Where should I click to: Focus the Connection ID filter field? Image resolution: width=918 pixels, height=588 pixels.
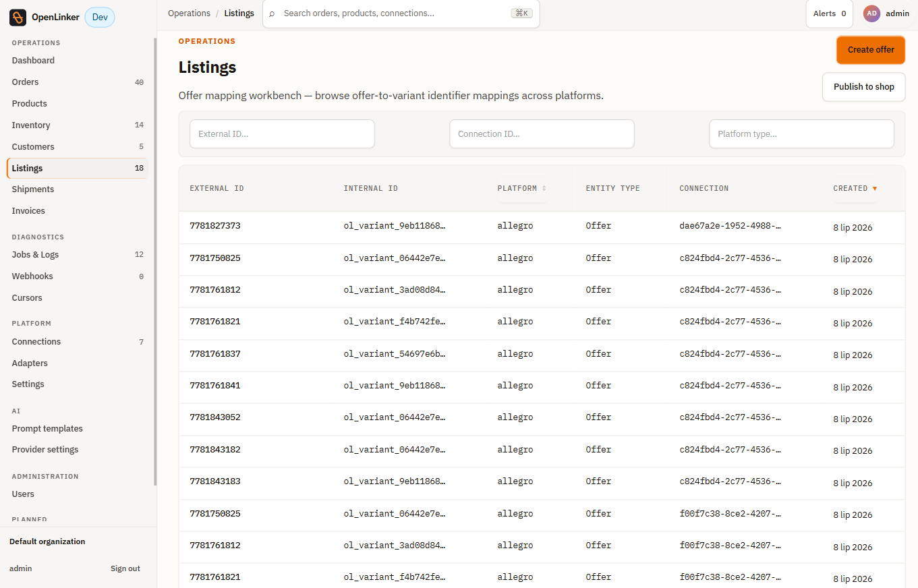(x=542, y=134)
